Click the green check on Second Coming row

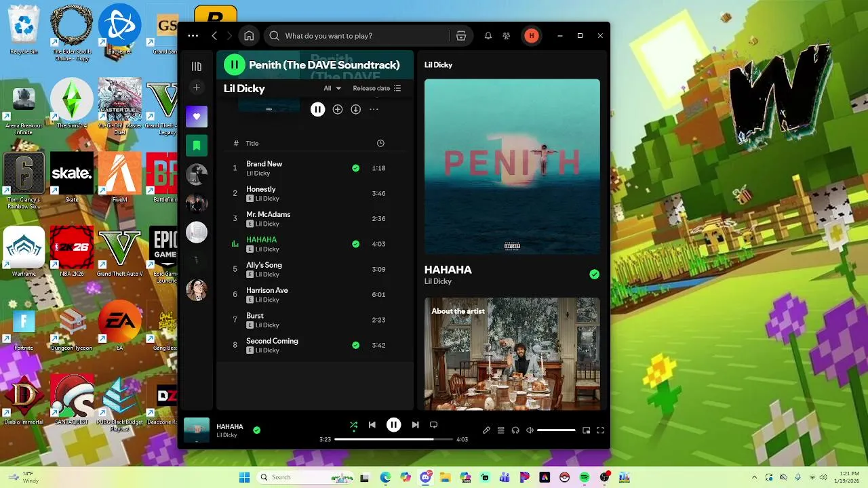(x=355, y=345)
